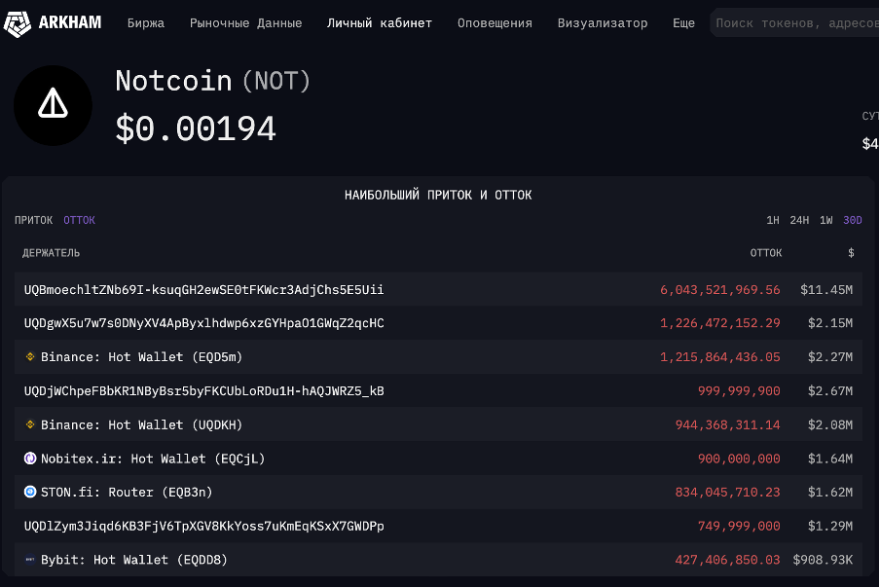Screen dimensions: 880x588
Task: Click outflow value 1,215,864,436.05
Action: point(720,357)
